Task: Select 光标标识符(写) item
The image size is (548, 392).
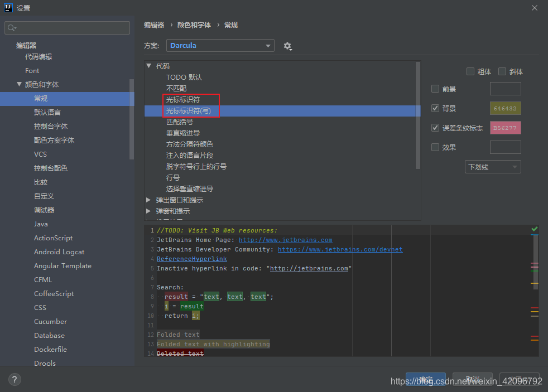Action: point(282,110)
